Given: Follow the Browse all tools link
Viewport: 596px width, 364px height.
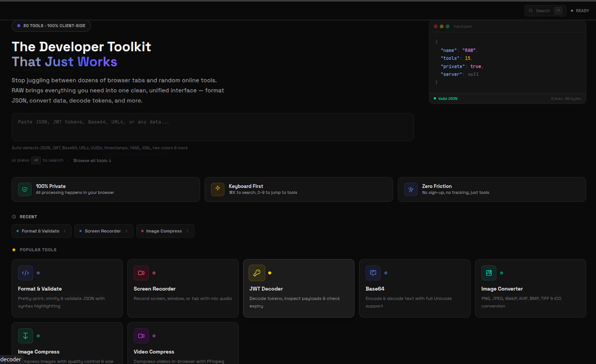Looking at the screenshot, I should pyautogui.click(x=92, y=161).
